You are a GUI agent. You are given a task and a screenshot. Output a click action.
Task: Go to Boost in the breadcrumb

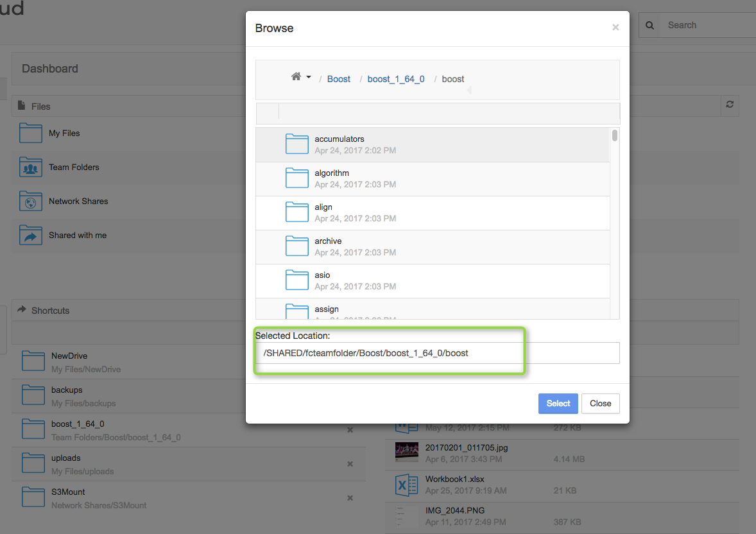tap(338, 79)
